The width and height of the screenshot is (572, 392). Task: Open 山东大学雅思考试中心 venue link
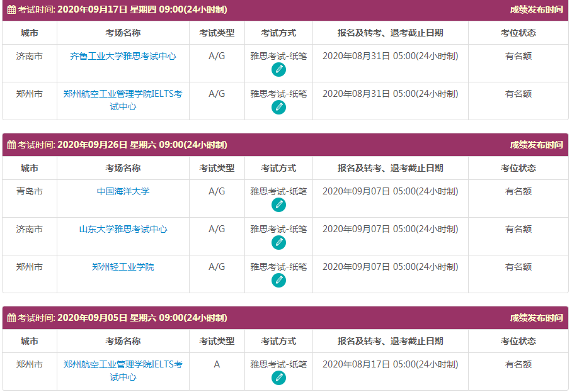click(x=123, y=230)
